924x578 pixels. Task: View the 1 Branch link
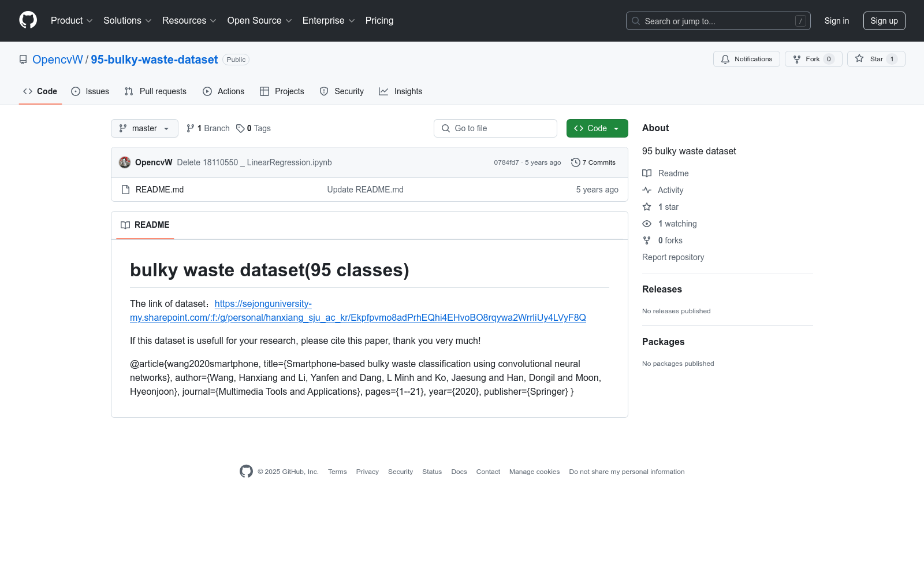[x=208, y=128]
